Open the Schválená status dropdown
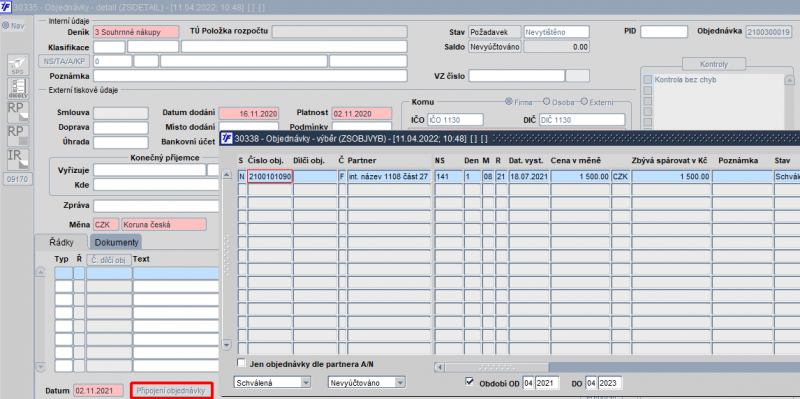 tap(306, 382)
